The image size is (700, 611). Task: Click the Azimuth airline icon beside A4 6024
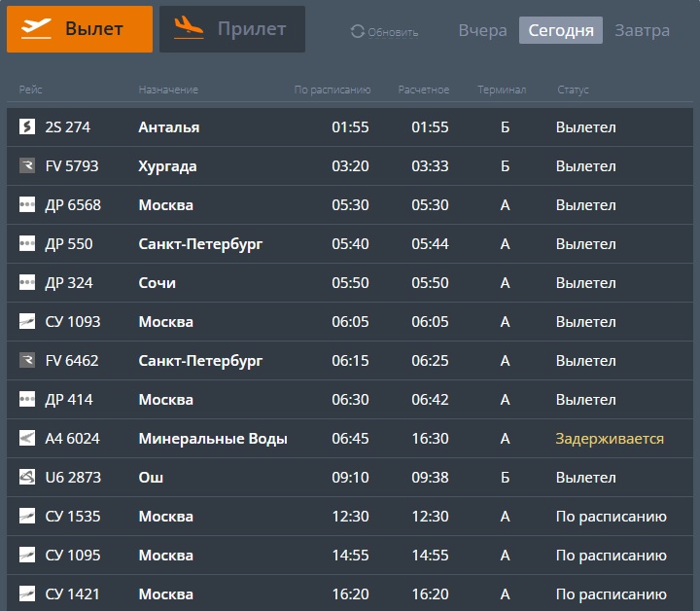27,439
